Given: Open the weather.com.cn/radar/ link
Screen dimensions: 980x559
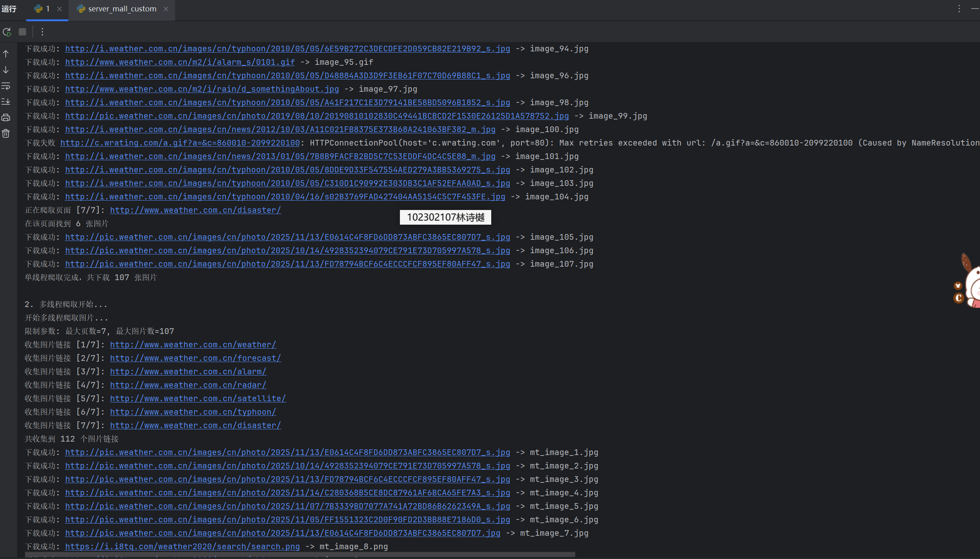Looking at the screenshot, I should (x=188, y=385).
